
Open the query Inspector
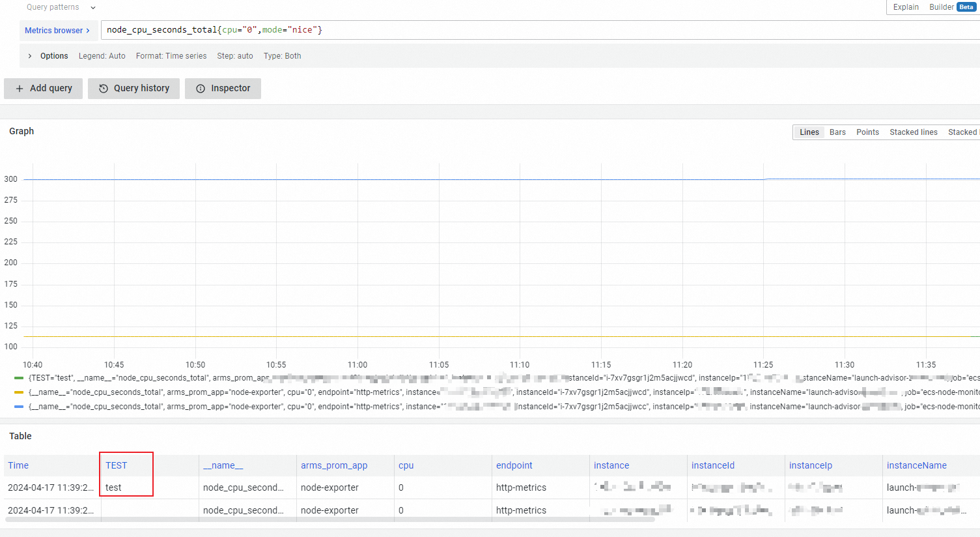tap(223, 89)
